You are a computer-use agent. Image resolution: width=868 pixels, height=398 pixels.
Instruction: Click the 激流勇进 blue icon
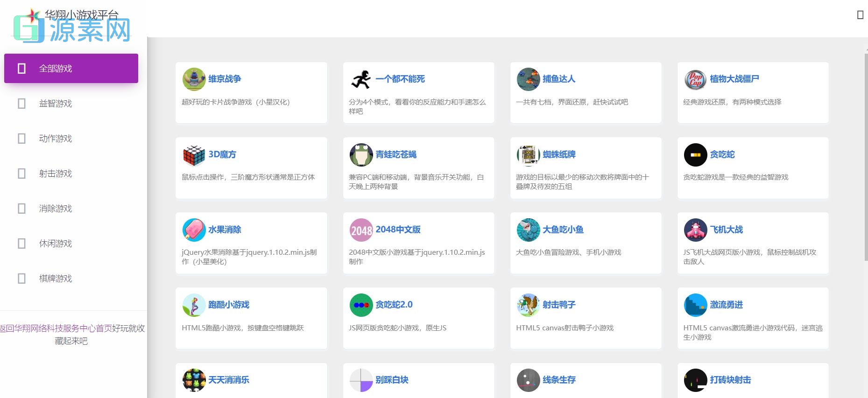pos(695,305)
